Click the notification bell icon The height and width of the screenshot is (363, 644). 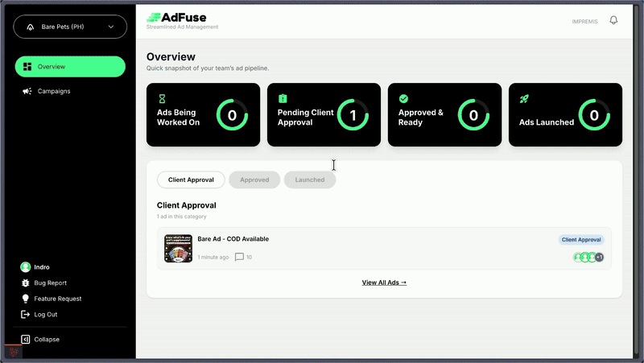tap(613, 21)
